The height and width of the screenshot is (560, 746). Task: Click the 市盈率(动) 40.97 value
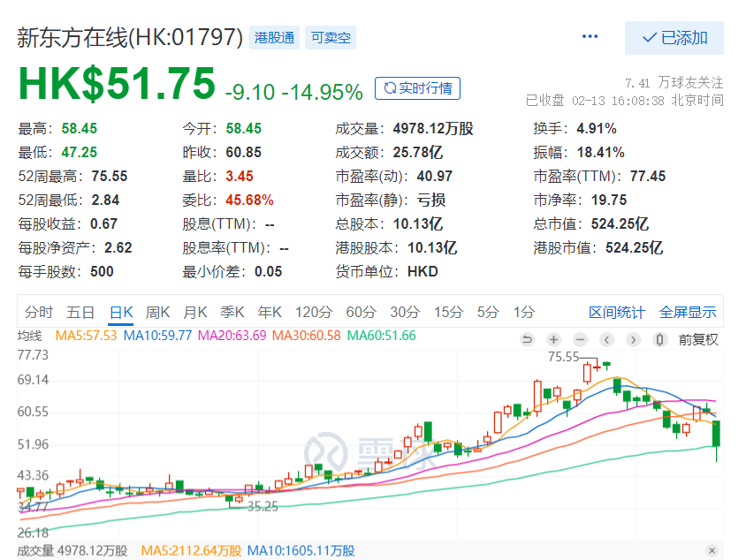(x=434, y=177)
